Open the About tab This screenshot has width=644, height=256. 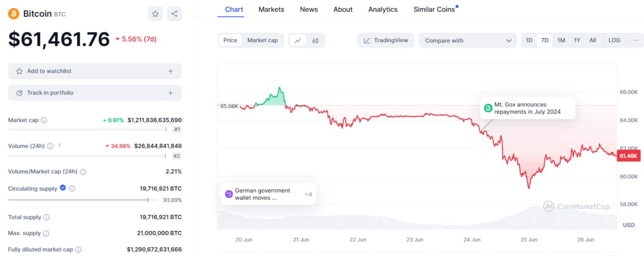pos(343,9)
